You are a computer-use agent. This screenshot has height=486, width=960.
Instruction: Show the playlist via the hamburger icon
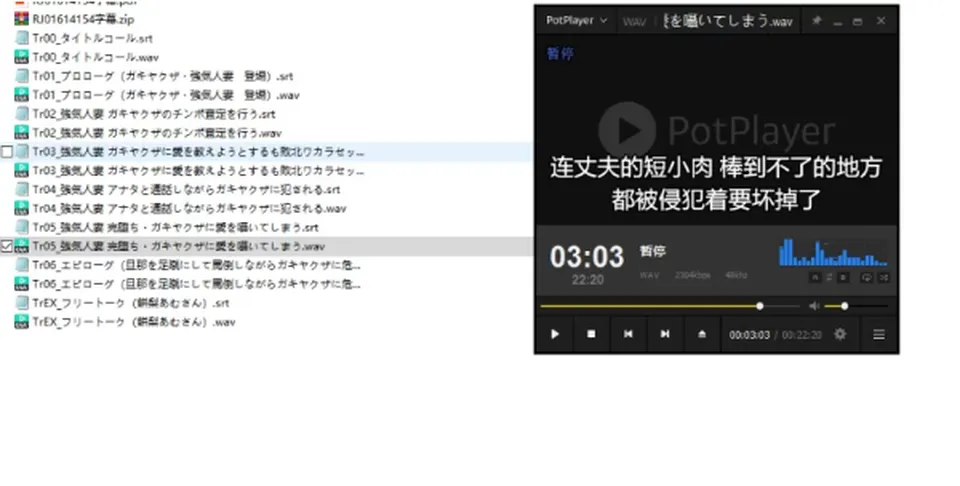[x=879, y=334]
